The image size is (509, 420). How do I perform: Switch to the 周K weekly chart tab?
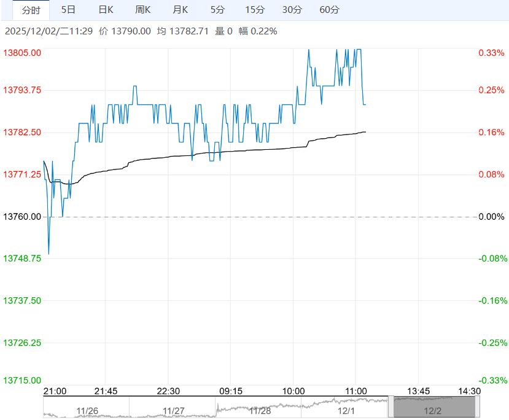tap(143, 10)
